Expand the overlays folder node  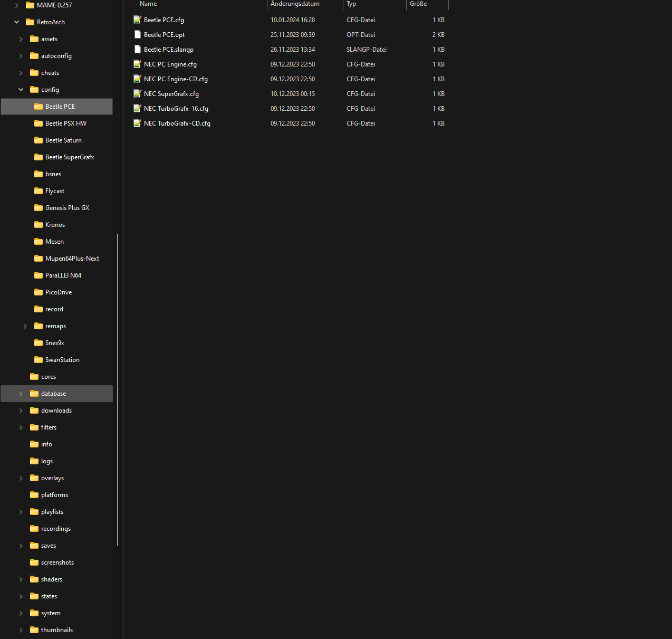coord(21,478)
